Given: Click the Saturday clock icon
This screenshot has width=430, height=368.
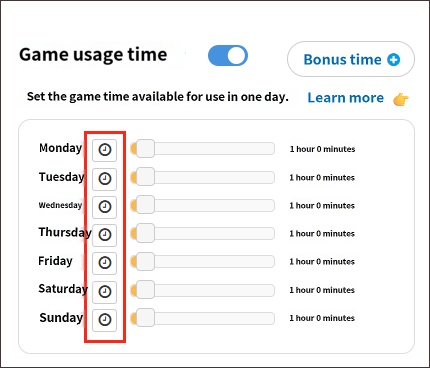Looking at the screenshot, I should 105,292.
